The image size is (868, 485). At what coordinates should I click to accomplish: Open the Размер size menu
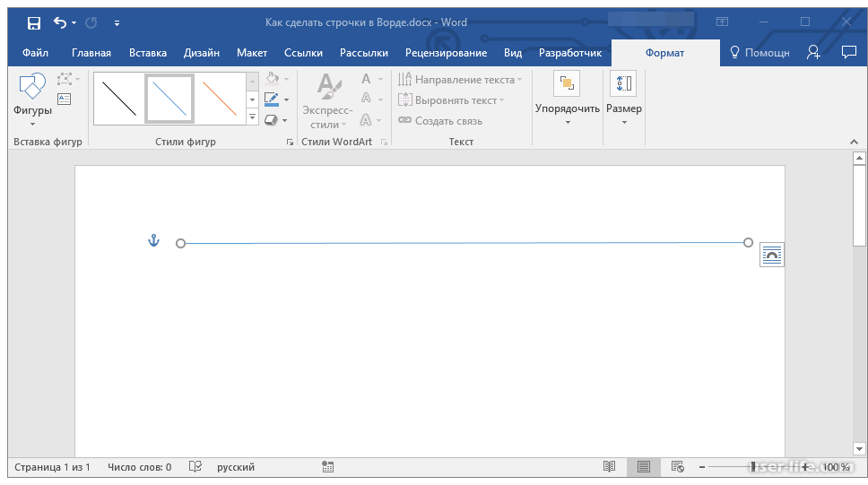point(624,99)
